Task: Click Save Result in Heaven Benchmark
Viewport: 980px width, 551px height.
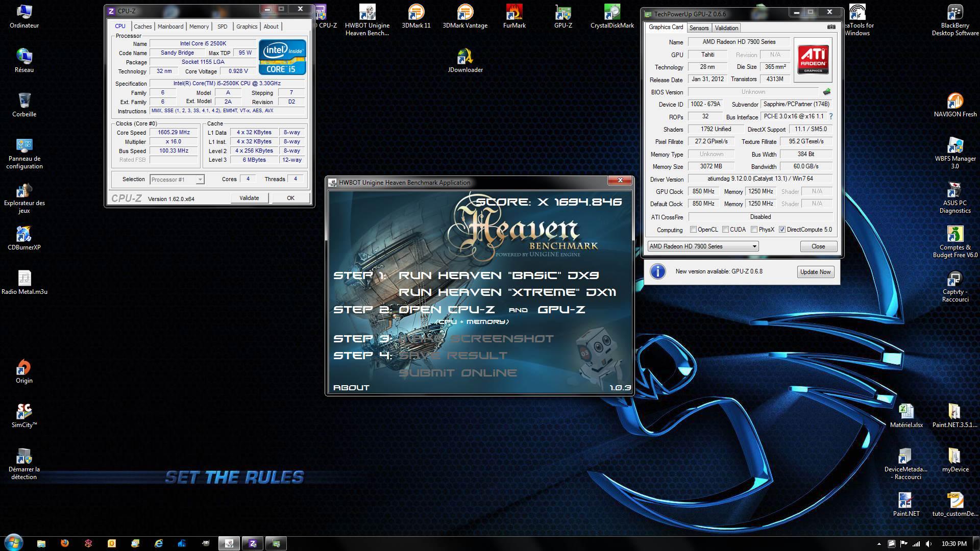Action: [x=453, y=356]
